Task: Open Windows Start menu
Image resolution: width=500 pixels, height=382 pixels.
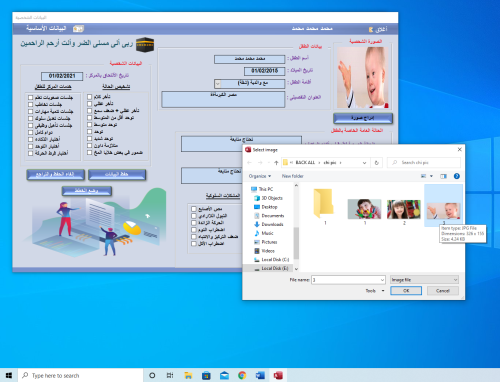Action: coord(9,375)
